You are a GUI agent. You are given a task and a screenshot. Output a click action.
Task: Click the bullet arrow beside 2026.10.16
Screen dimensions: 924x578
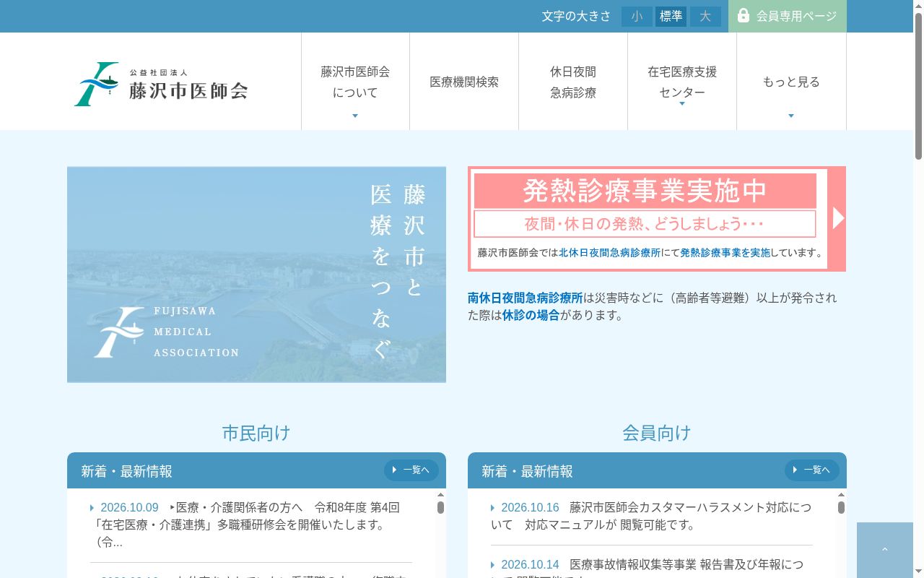click(493, 508)
